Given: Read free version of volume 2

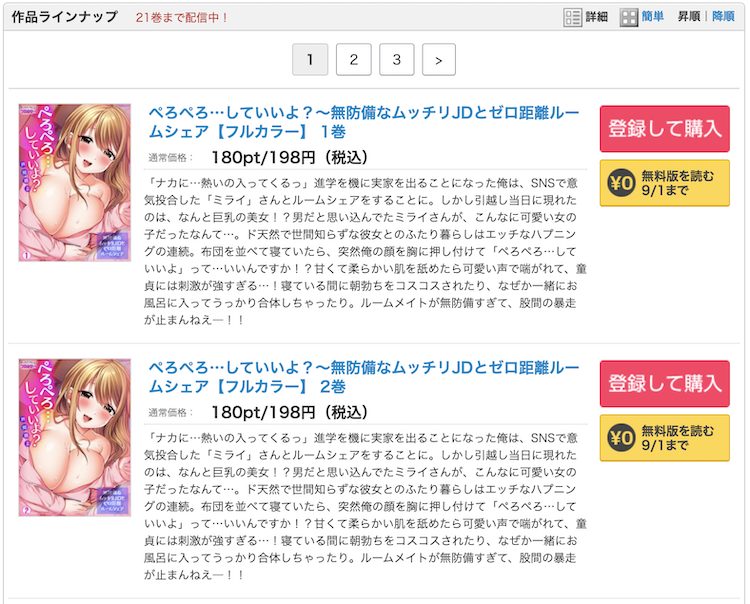Looking at the screenshot, I should [664, 438].
